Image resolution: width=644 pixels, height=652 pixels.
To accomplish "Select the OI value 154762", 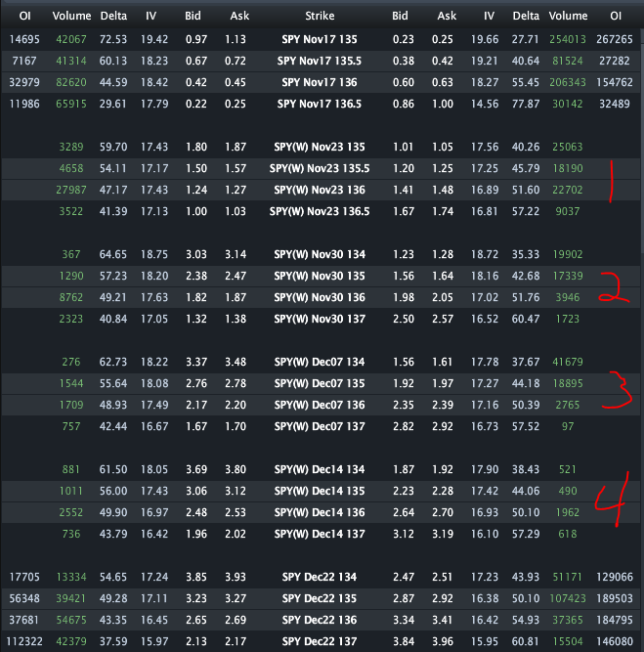I will (615, 82).
